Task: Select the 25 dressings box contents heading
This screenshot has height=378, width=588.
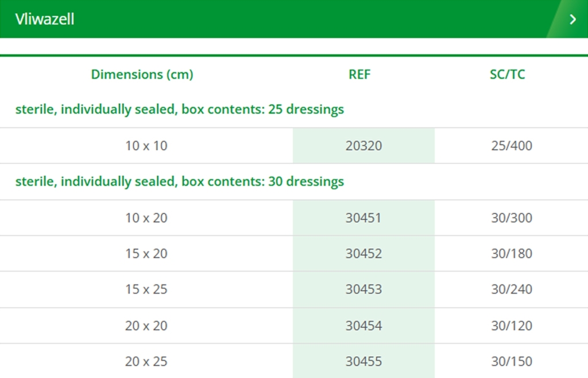Action: coord(180,110)
